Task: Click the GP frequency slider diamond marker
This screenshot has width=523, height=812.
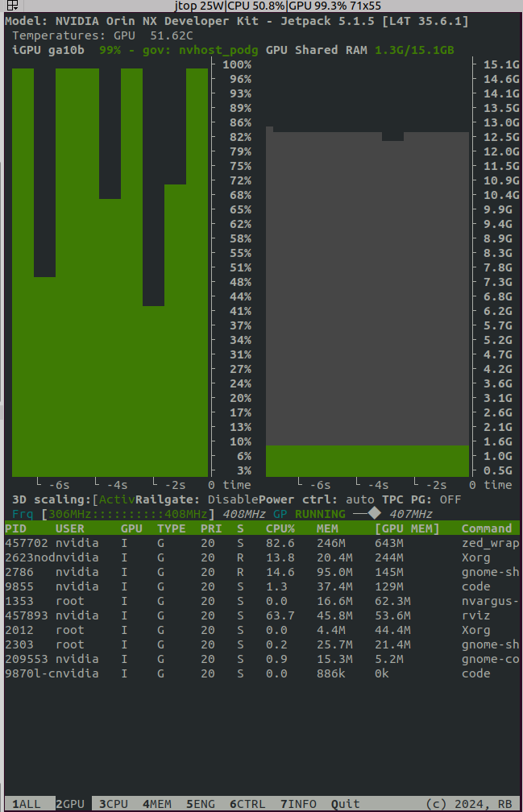Action: coord(375,513)
